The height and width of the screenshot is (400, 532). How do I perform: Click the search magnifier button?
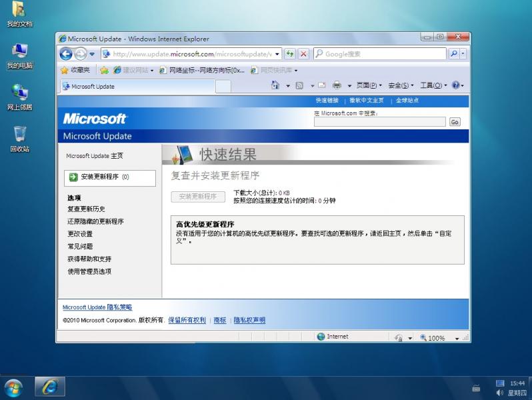454,54
